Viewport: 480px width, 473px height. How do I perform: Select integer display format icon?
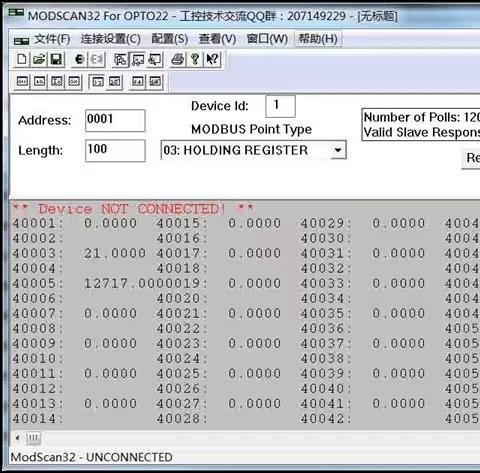(x=57, y=81)
